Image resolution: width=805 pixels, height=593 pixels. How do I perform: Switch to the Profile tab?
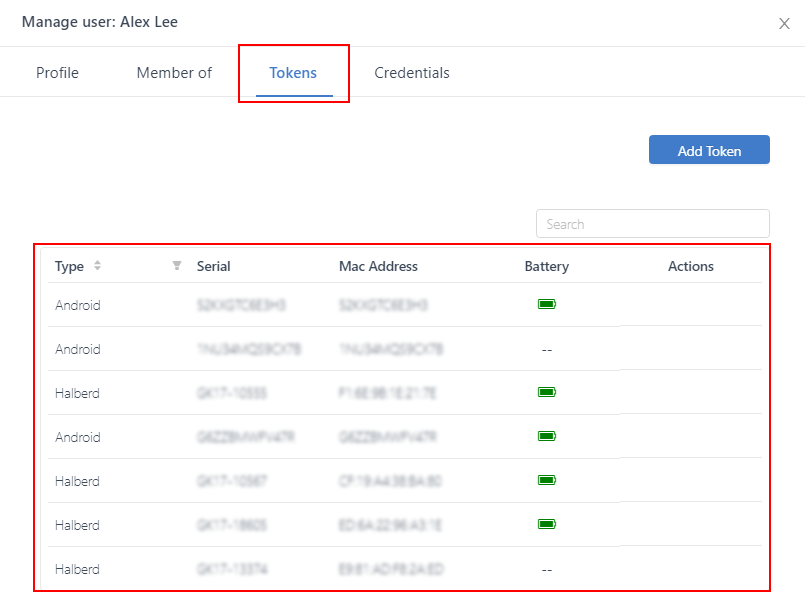pos(57,73)
